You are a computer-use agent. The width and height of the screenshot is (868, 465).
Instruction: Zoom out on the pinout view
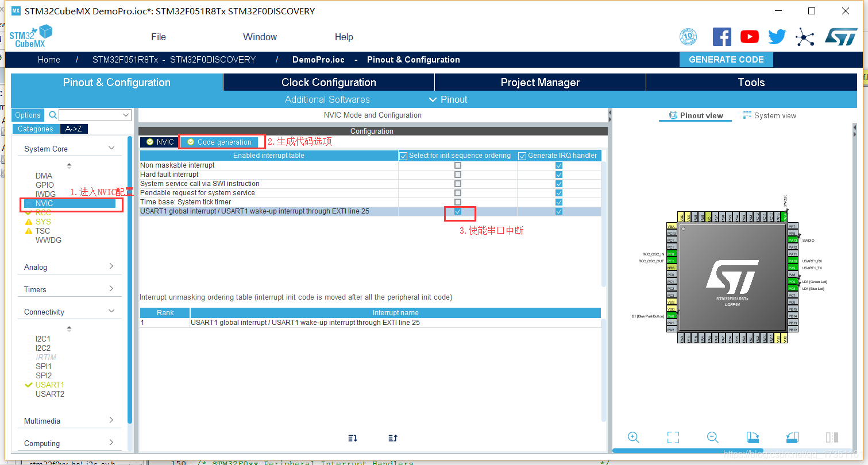[x=713, y=437]
